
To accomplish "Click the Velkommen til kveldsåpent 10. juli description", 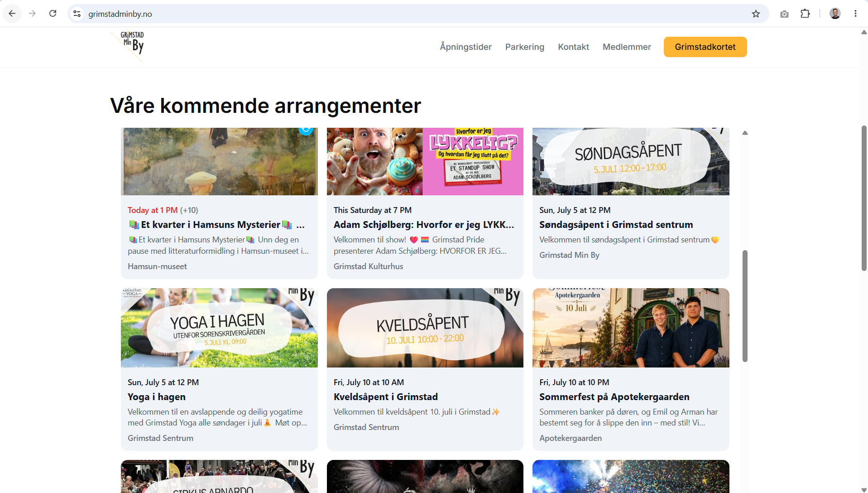I will (417, 412).
